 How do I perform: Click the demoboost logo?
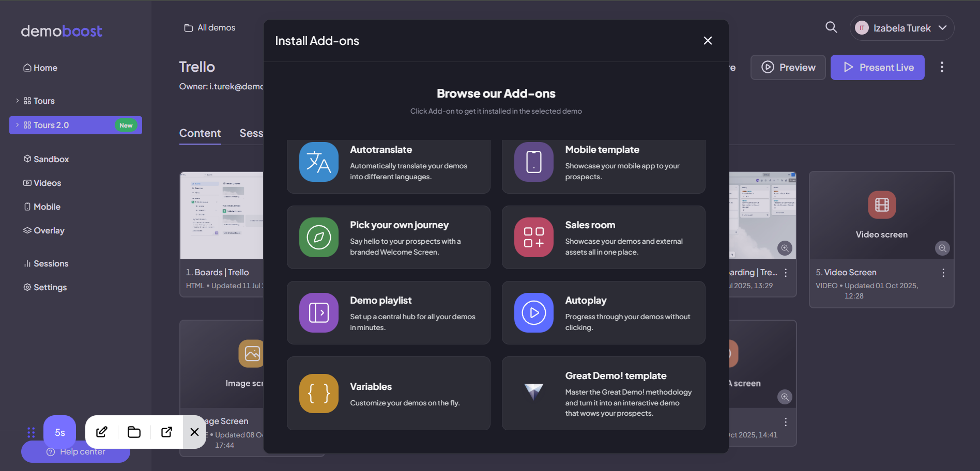point(62,31)
